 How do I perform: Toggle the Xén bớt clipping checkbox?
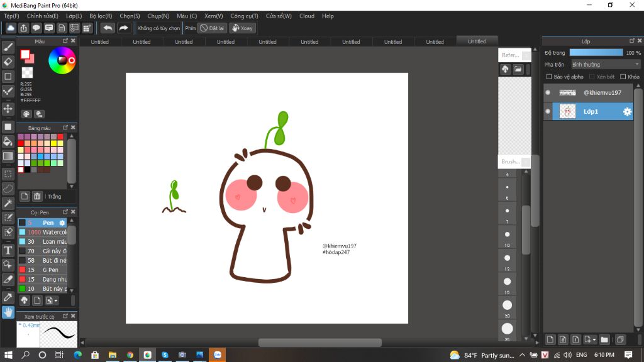tap(592, 77)
